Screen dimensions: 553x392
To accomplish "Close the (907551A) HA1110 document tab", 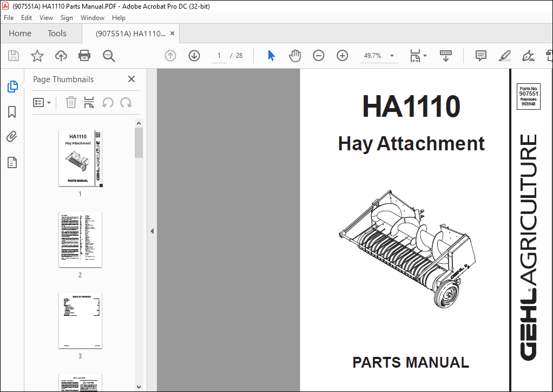I will 173,34.
